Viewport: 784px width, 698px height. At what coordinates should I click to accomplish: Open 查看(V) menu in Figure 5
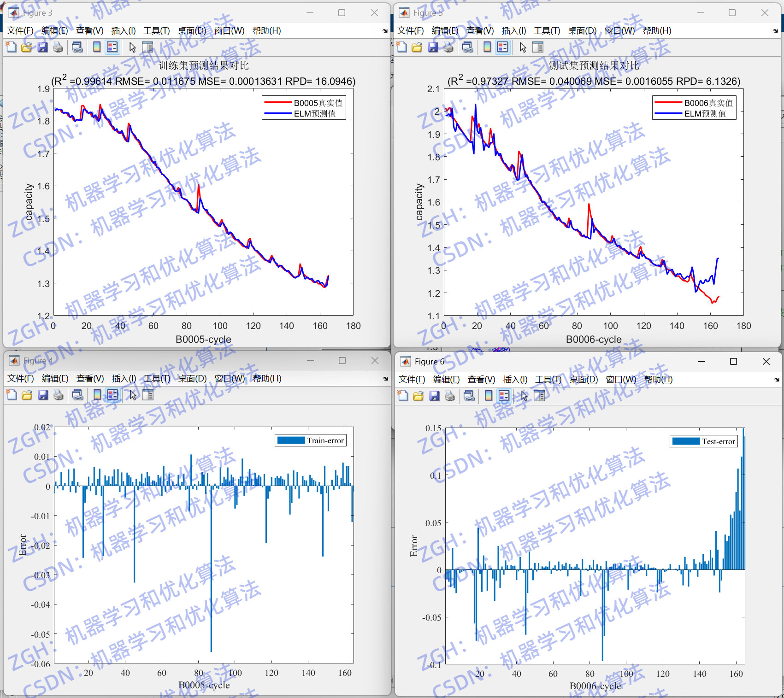pos(480,30)
